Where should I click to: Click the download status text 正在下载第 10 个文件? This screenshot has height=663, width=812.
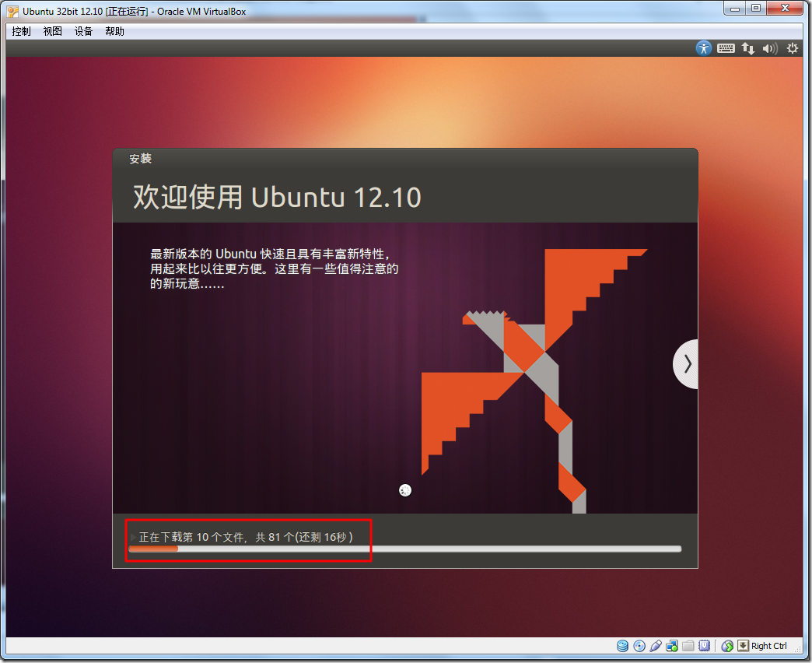(246, 537)
